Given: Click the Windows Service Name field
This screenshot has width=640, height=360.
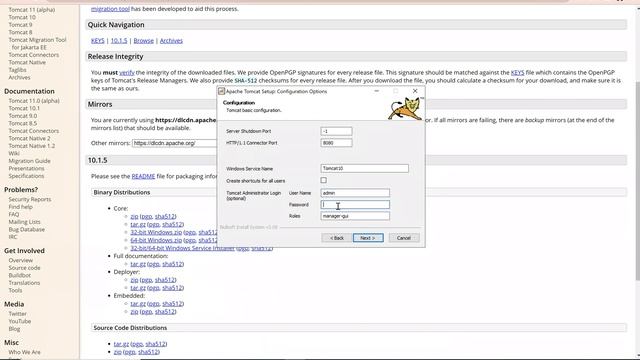Looking at the screenshot, I should 364,168.
